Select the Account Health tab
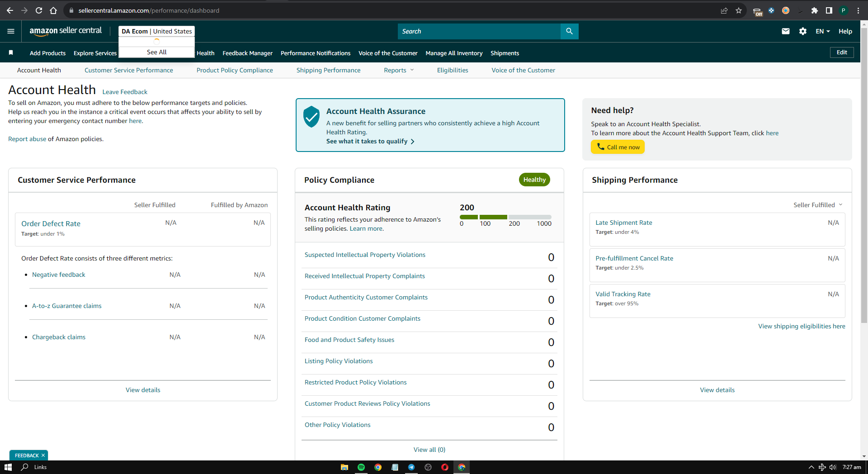The height and width of the screenshot is (474, 868). 39,70
